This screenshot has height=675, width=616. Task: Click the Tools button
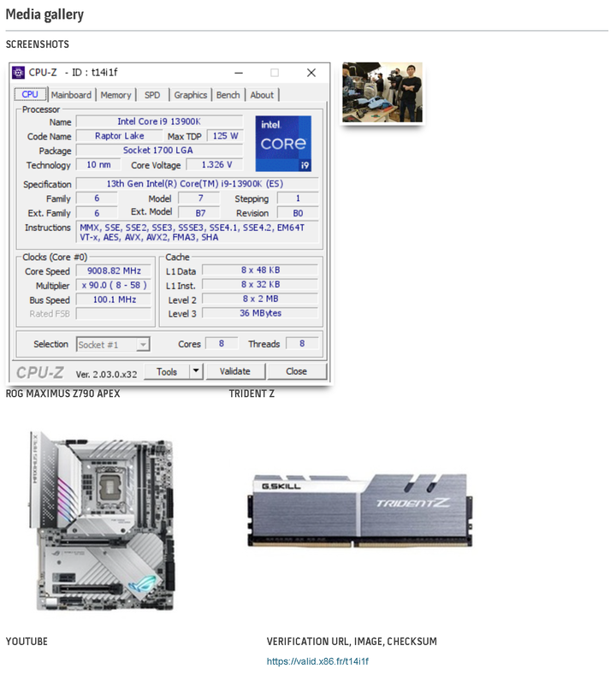click(x=167, y=371)
